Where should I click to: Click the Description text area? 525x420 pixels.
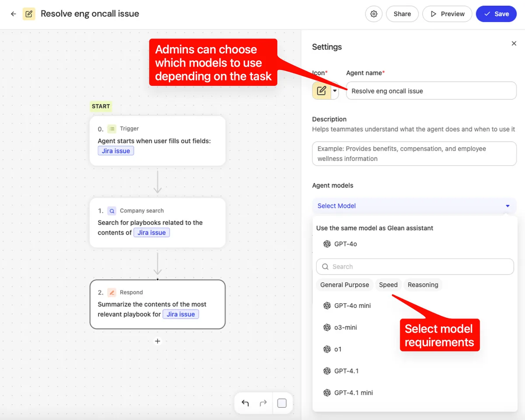point(414,154)
